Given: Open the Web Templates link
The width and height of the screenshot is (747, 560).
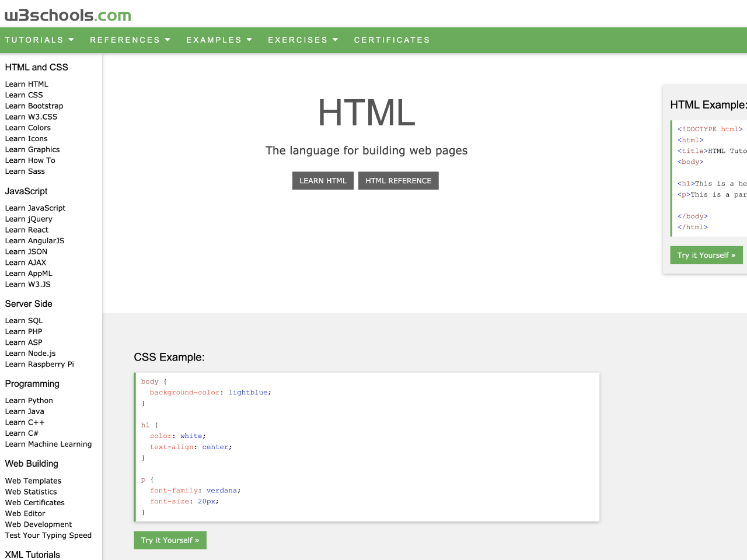Looking at the screenshot, I should [x=33, y=481].
